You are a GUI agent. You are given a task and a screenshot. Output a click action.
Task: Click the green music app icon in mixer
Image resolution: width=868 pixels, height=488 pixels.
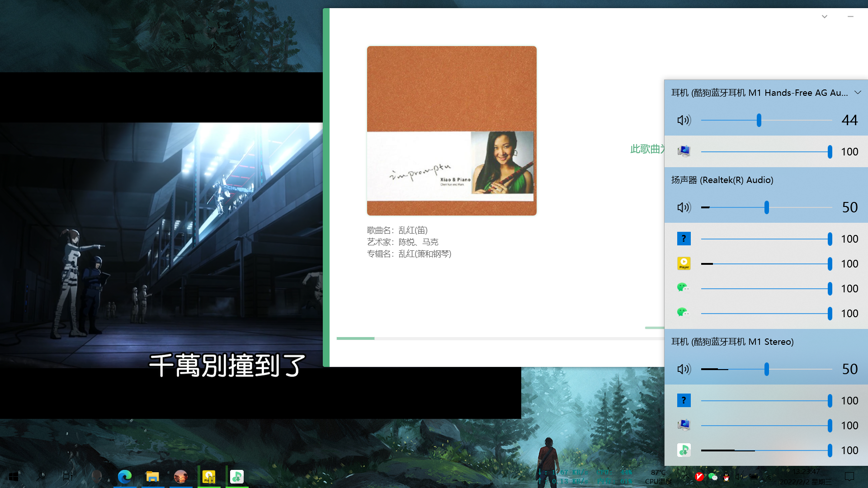coord(684,450)
